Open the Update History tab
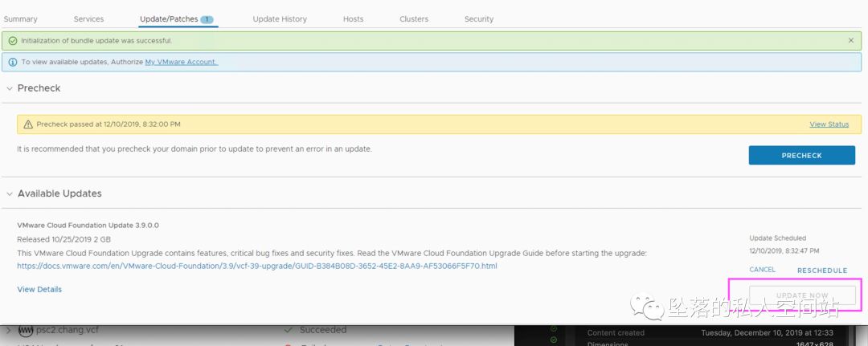This screenshot has height=346, width=868. coord(280,18)
